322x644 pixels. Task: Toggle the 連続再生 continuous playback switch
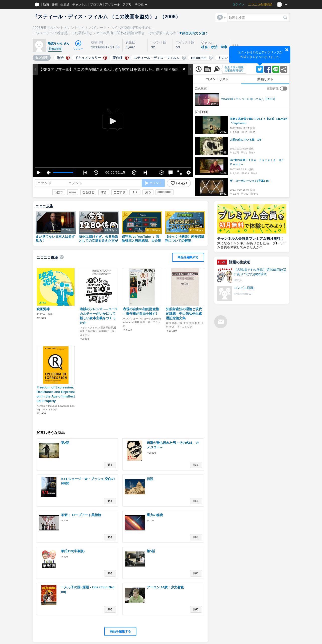284,89
